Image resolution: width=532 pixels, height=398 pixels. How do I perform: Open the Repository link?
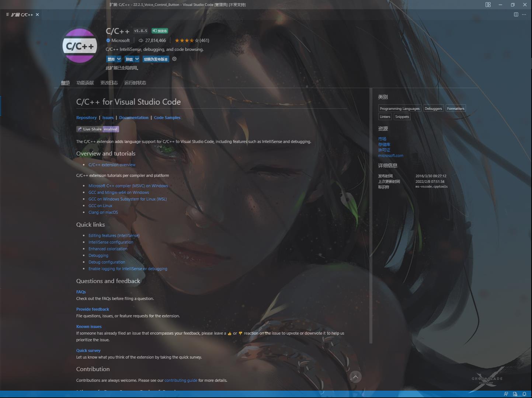click(x=86, y=118)
